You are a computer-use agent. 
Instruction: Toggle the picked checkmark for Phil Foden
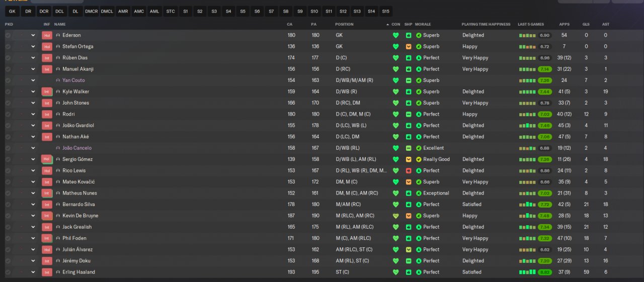(x=8, y=238)
